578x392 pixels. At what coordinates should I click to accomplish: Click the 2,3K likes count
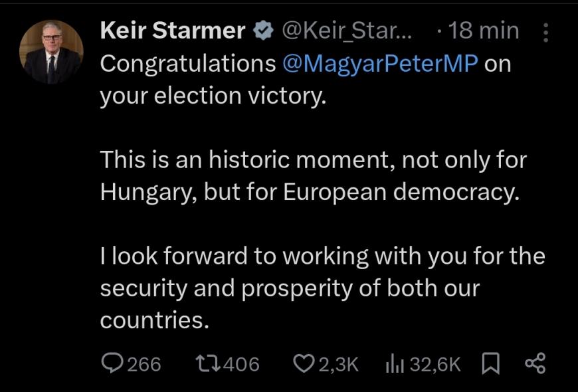click(339, 363)
